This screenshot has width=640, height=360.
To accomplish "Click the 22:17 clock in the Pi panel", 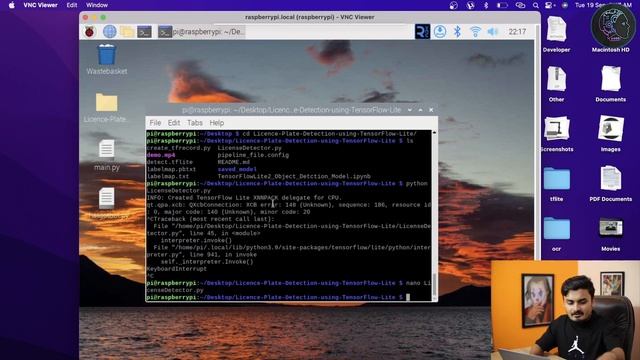I will (517, 31).
